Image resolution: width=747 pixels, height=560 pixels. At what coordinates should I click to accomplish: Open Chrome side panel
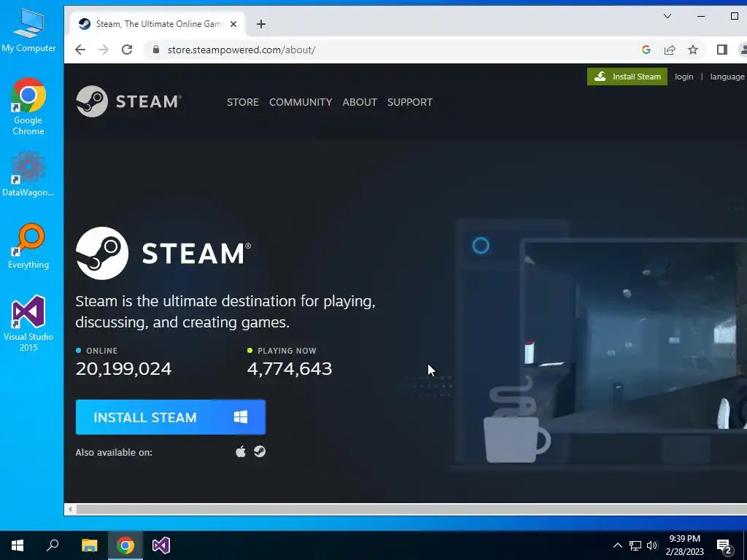[x=721, y=50]
